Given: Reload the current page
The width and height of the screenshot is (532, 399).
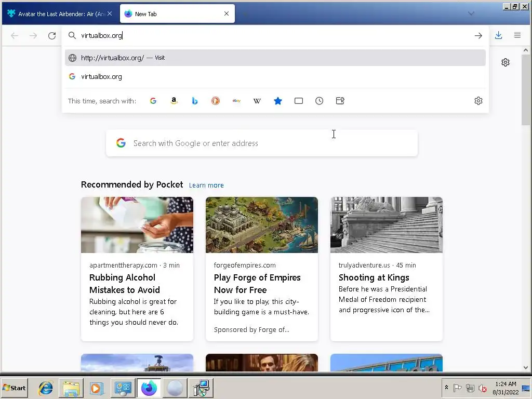Looking at the screenshot, I should tap(52, 36).
